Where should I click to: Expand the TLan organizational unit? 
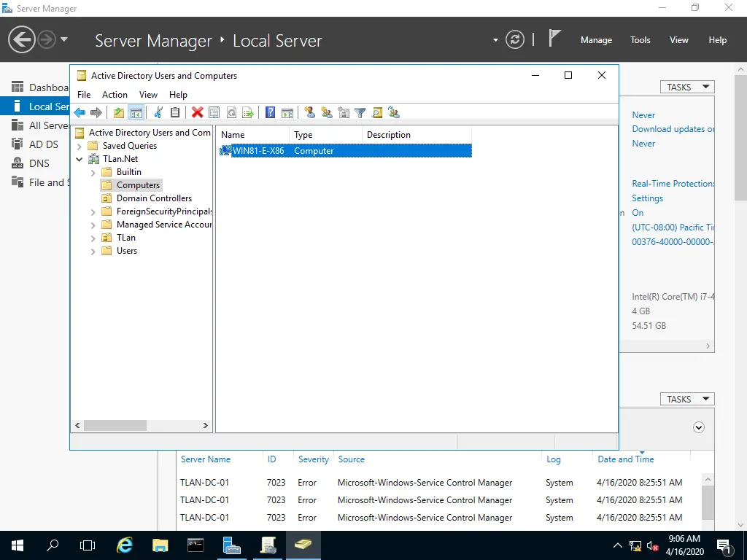pos(93,238)
